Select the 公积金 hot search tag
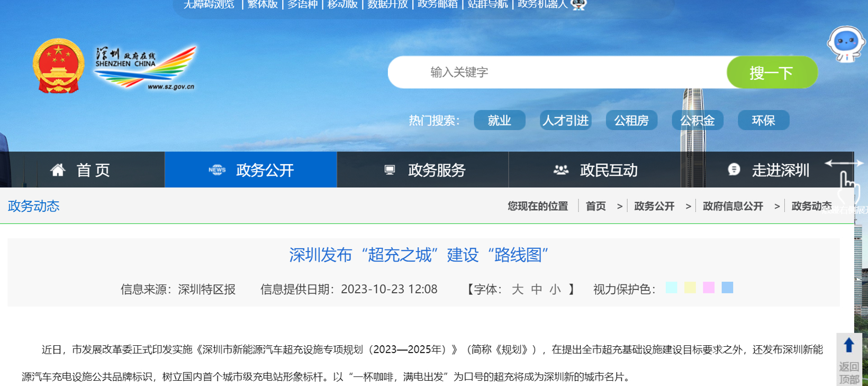This screenshot has height=386, width=868. 697,121
